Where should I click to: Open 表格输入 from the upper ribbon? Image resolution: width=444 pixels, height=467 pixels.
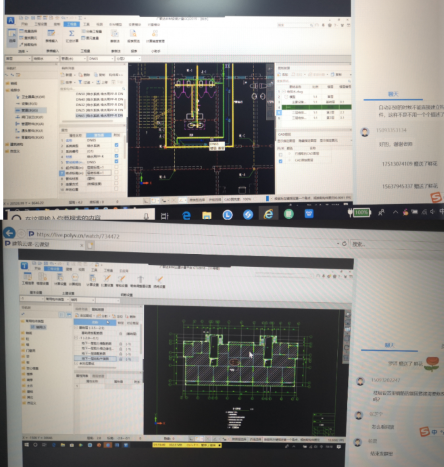coord(51,36)
